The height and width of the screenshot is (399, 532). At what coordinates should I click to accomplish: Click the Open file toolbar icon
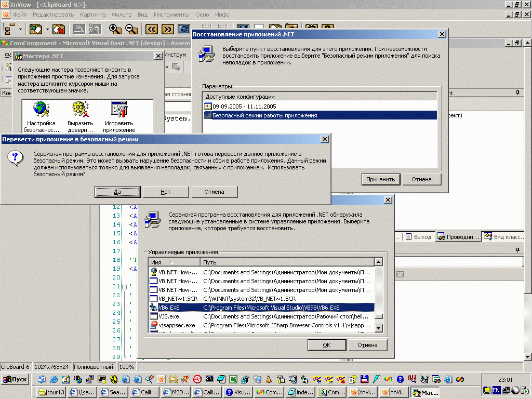point(36,29)
